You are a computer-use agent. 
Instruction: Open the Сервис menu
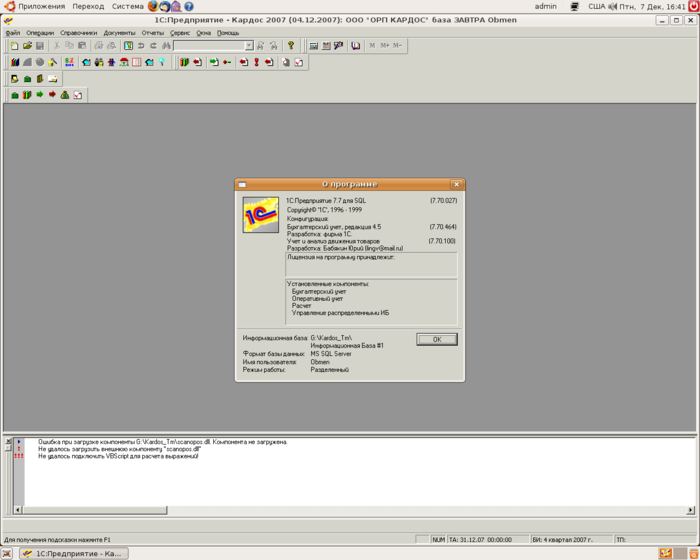tap(180, 33)
